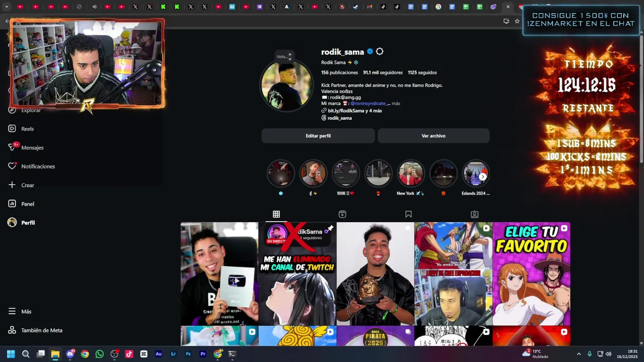Open bit.ly/RodikSama y 4 más link
This screenshot has height=362, width=644.
pyautogui.click(x=355, y=111)
